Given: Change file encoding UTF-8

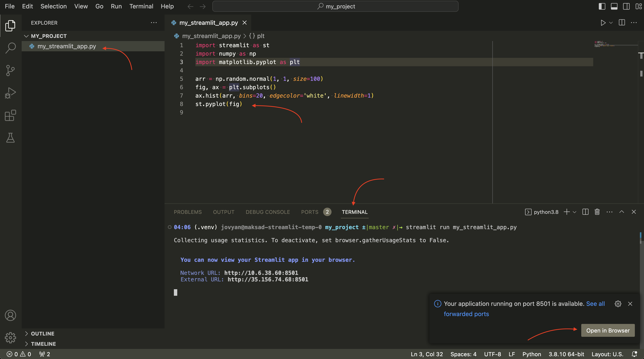Looking at the screenshot, I should click(x=492, y=354).
